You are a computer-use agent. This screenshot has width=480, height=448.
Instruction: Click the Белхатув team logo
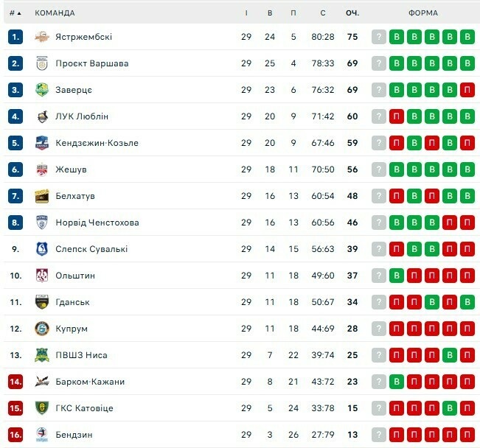tap(42, 196)
